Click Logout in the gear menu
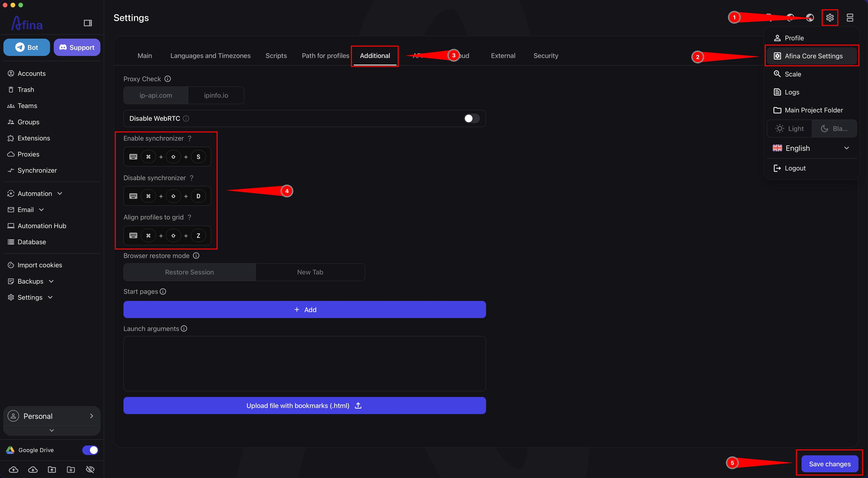Image resolution: width=868 pixels, height=478 pixels. point(811,168)
